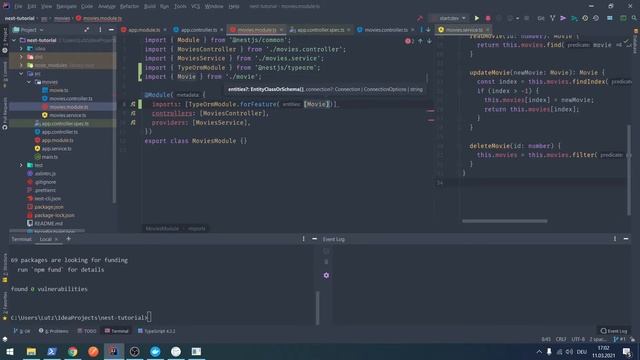Open the Git tool window button in the bottom bar
The height and width of the screenshot is (360, 640).
pos(22,331)
